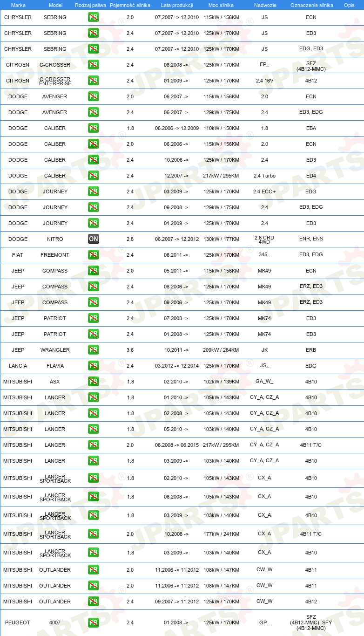Viewport: 364px width, 636px height.
Task: Click the Oznaczenie silnika column header
Action: [311, 5]
